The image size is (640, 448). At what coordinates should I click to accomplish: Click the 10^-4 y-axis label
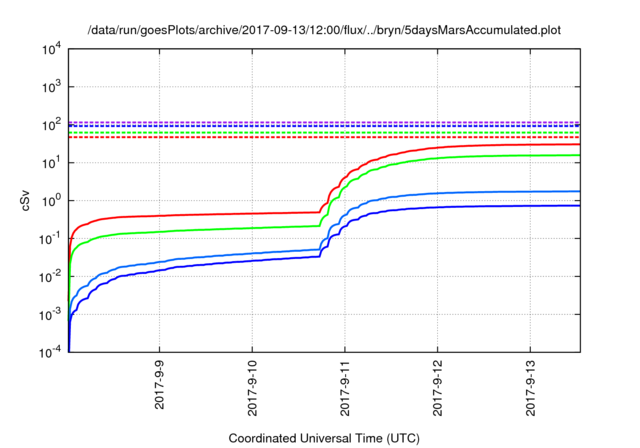(50, 352)
